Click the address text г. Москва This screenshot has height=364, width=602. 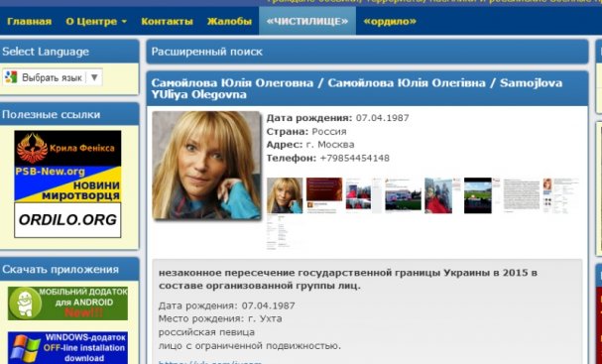pos(330,145)
